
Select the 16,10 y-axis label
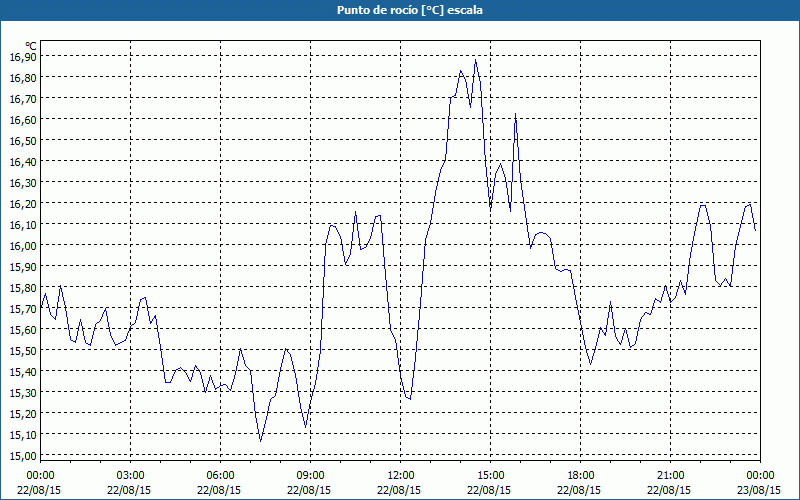pyautogui.click(x=23, y=224)
